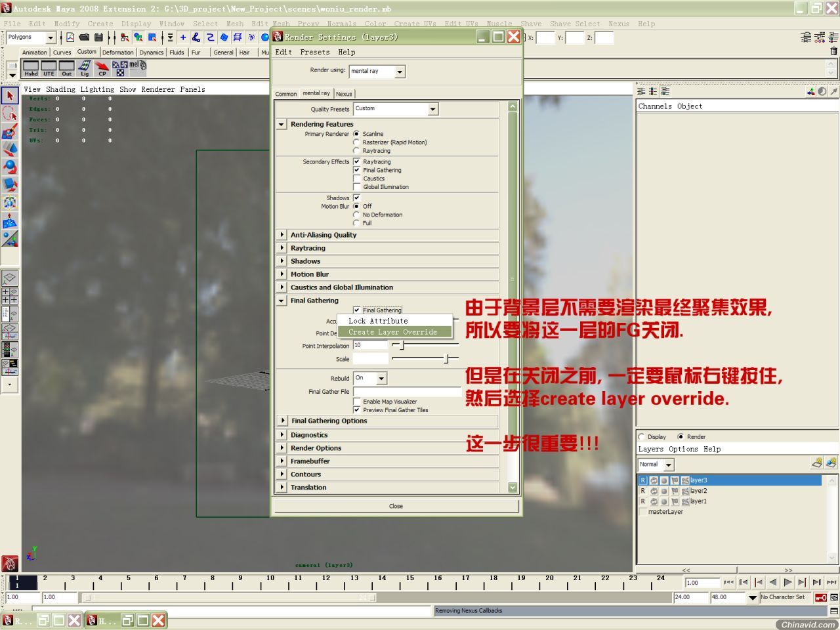Create new empty render layer icon
Viewport: 840px width, 630px height.
[816, 463]
